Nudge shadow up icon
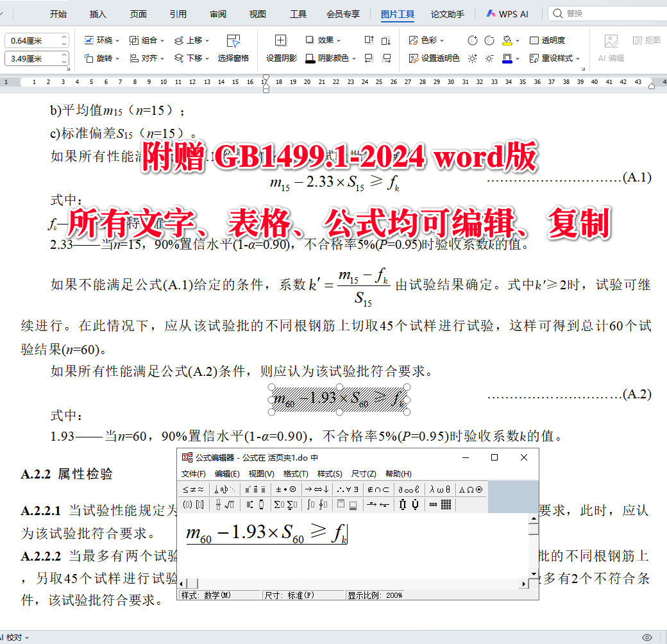667x644 pixels. point(369,40)
